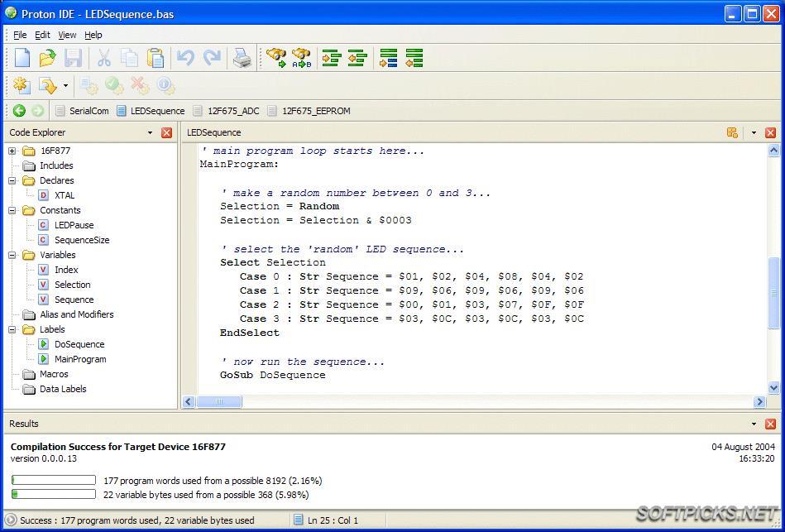Create a new file with the blank page icon
785x532 pixels.
[22, 58]
